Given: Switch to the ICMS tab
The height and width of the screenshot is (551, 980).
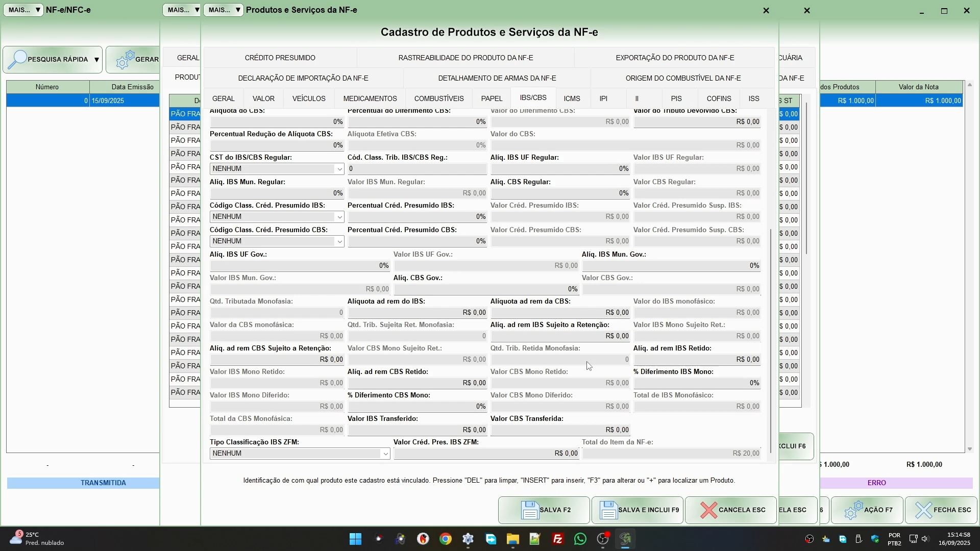Looking at the screenshot, I should tap(572, 98).
